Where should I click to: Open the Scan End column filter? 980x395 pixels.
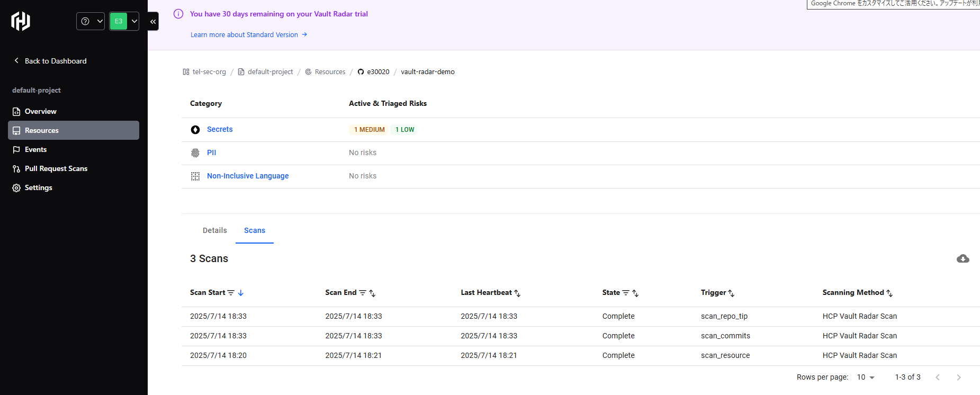363,293
